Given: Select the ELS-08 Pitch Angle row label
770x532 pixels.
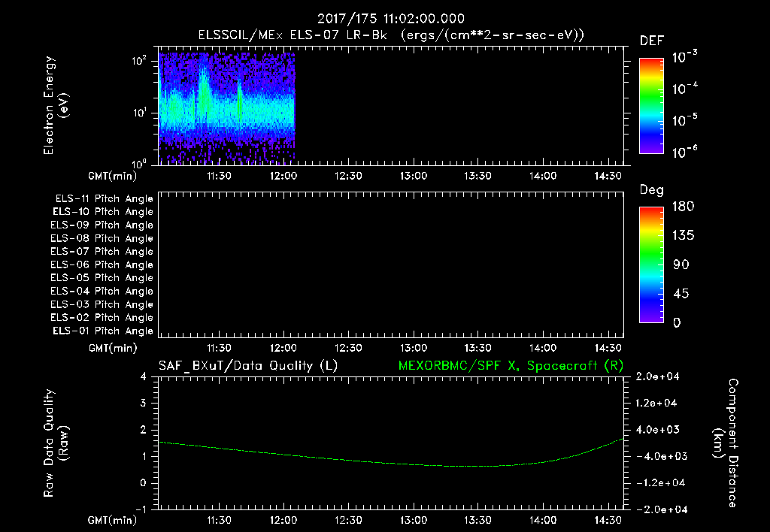Looking at the screenshot, I should tap(102, 238).
